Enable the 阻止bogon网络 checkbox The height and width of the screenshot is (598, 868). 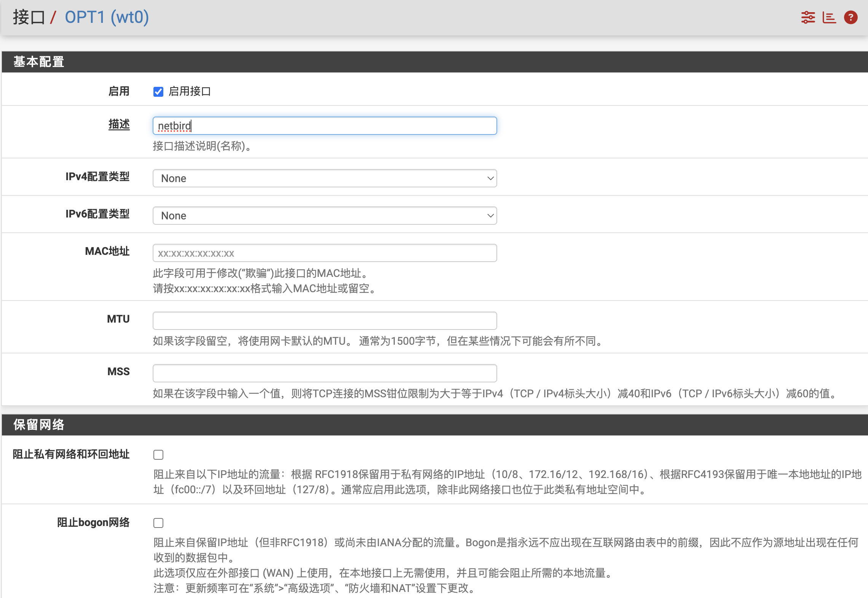click(x=158, y=523)
